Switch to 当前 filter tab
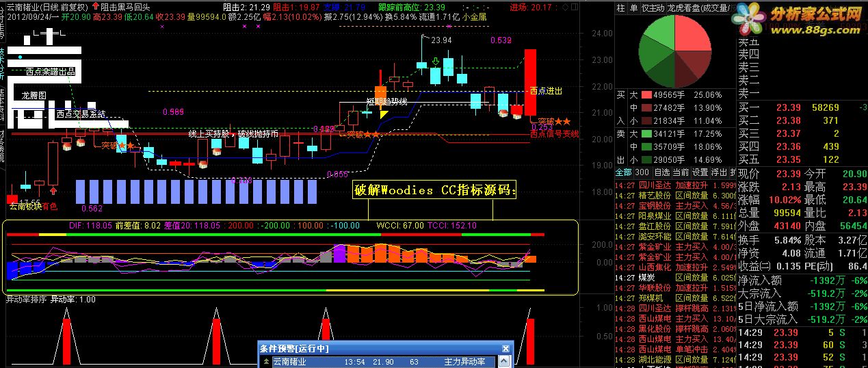Image resolution: width=868 pixels, height=368 pixels. point(681,172)
